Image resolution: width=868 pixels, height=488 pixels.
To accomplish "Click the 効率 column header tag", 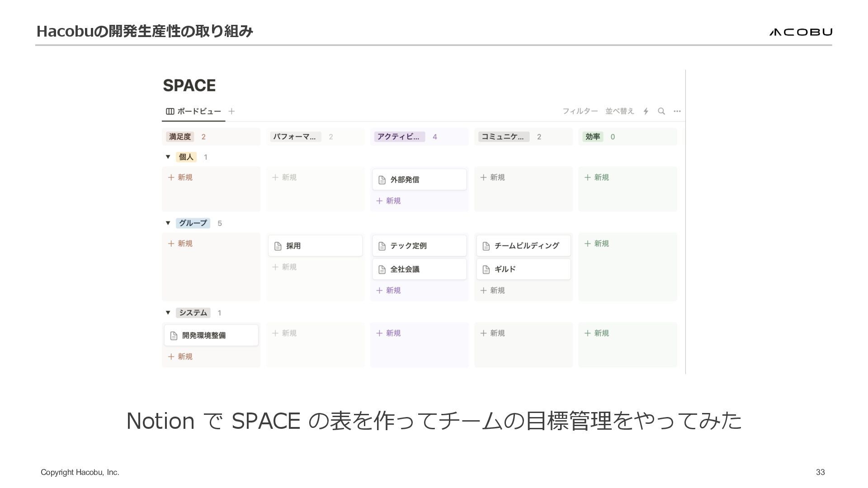I will pyautogui.click(x=593, y=137).
